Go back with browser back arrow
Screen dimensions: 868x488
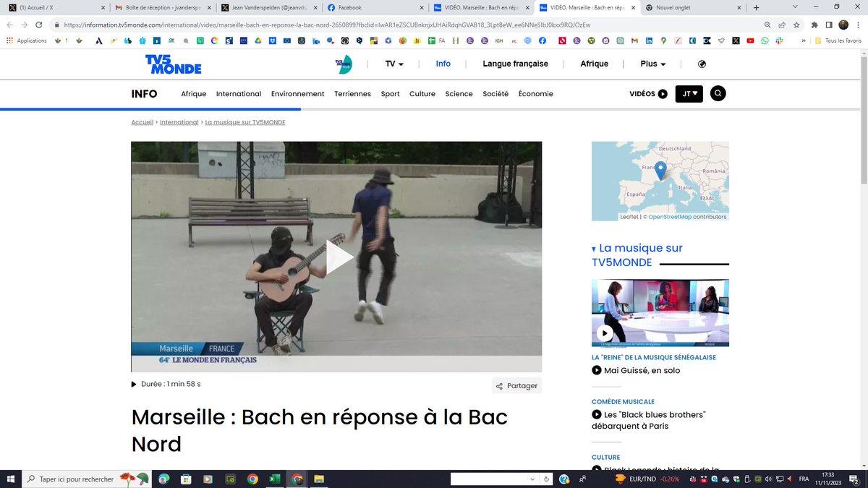tap(10, 25)
